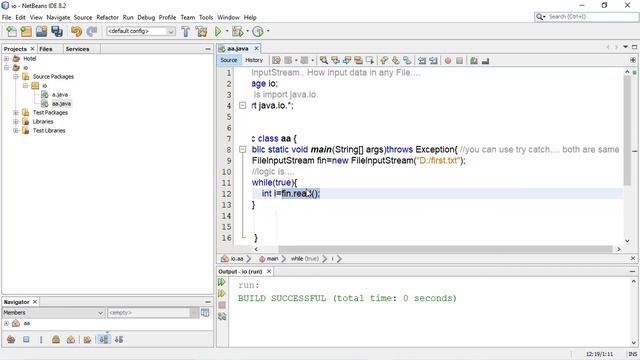Image resolution: width=640 pixels, height=360 pixels.
Task: Click the Search (Ctrl+I) input field
Action: (587, 17)
